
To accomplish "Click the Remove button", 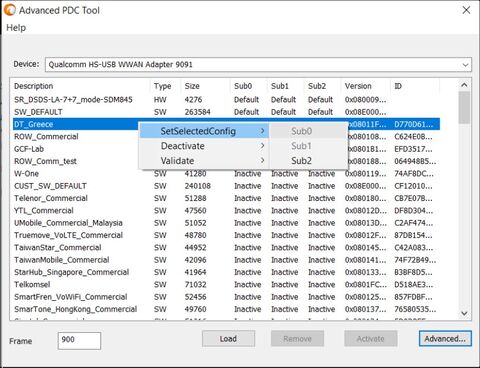I will (297, 339).
